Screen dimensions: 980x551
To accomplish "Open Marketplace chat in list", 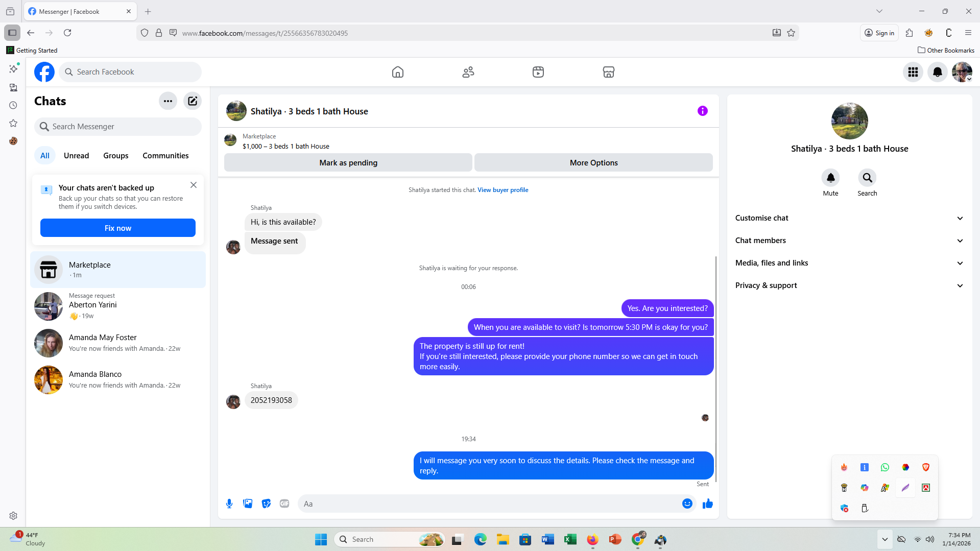I will 118,270.
